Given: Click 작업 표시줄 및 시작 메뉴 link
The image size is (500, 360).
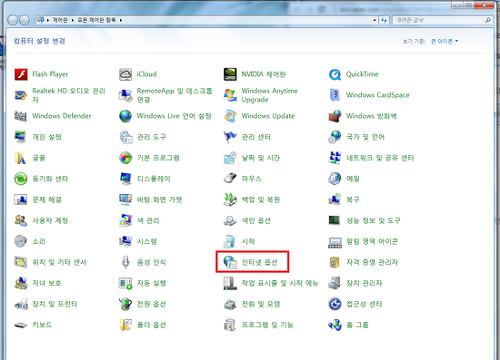Looking at the screenshot, I should [x=280, y=283].
